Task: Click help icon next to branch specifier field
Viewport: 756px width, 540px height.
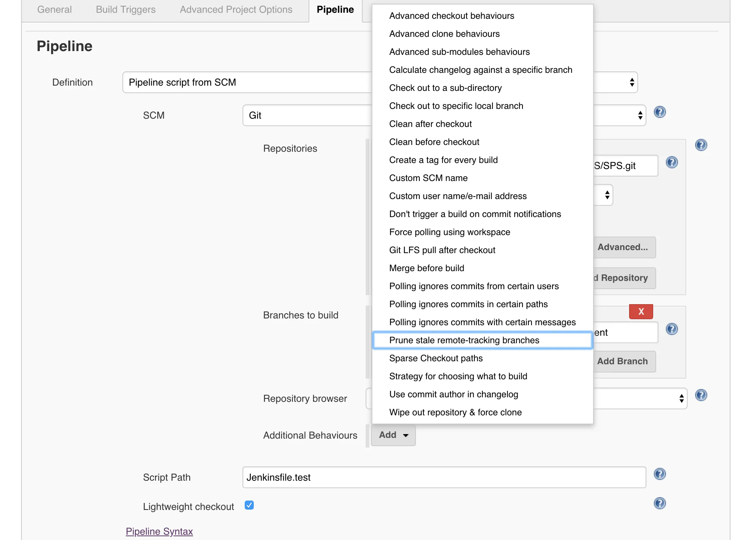Action: (672, 329)
